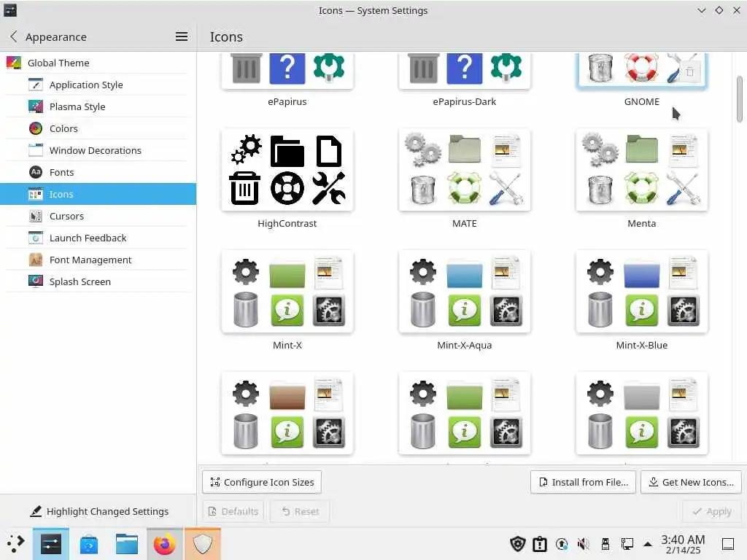Click the Fonts Aa icon
The image size is (747, 560).
[36, 172]
